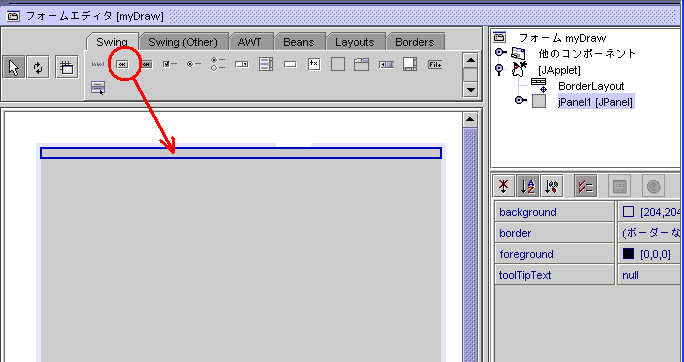
Task: Click the greyed help question mark button
Action: (653, 187)
